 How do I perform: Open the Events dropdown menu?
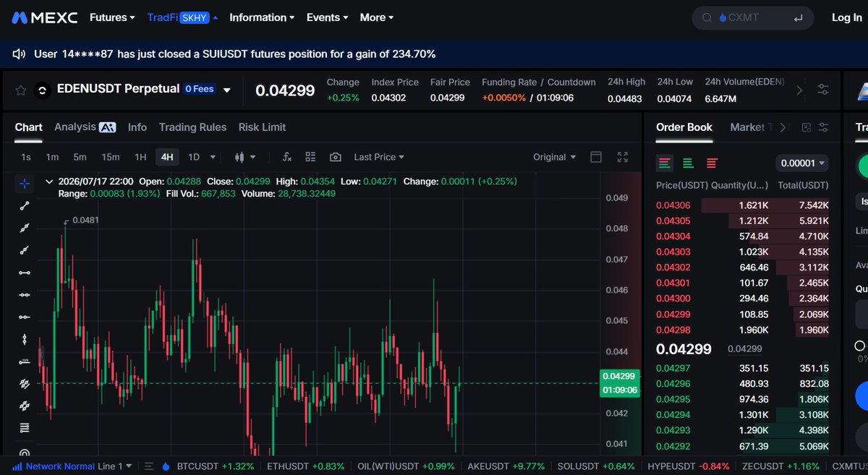pyautogui.click(x=327, y=17)
